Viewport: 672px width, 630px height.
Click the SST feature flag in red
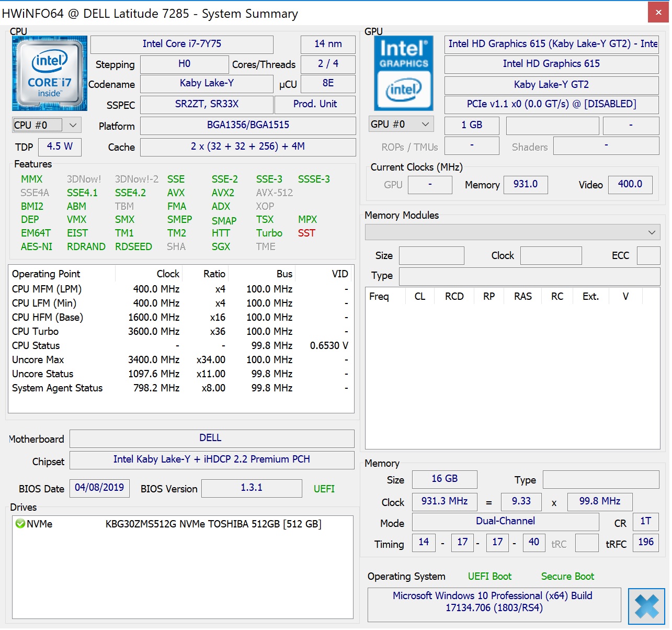pyautogui.click(x=306, y=233)
